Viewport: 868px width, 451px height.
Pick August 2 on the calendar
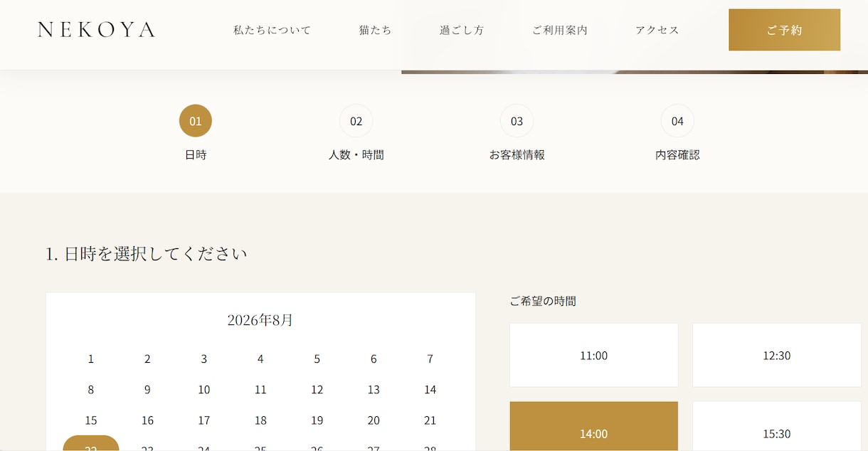click(x=147, y=359)
